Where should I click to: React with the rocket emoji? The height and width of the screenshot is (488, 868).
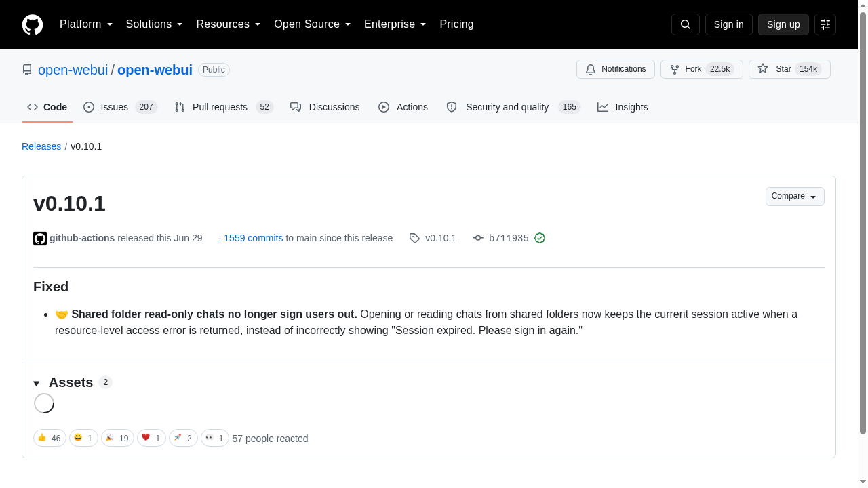tap(183, 439)
